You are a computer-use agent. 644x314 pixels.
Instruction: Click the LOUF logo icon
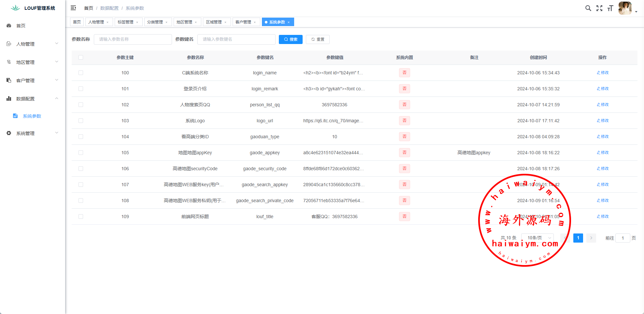click(15, 8)
